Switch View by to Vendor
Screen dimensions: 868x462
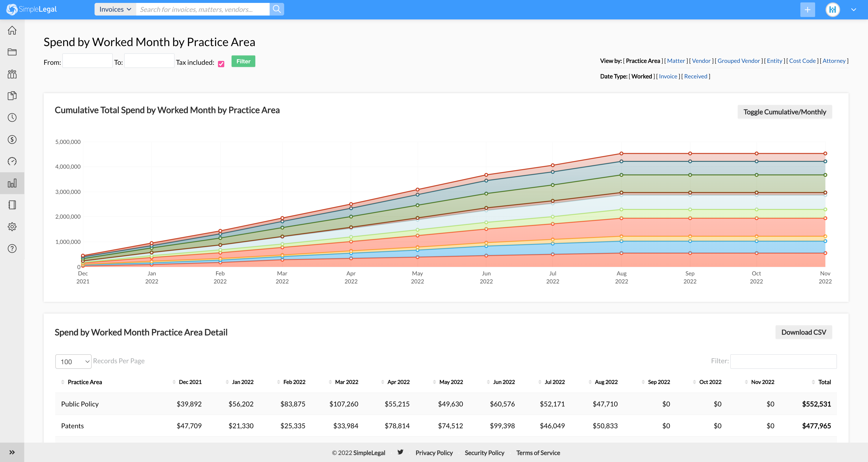701,61
